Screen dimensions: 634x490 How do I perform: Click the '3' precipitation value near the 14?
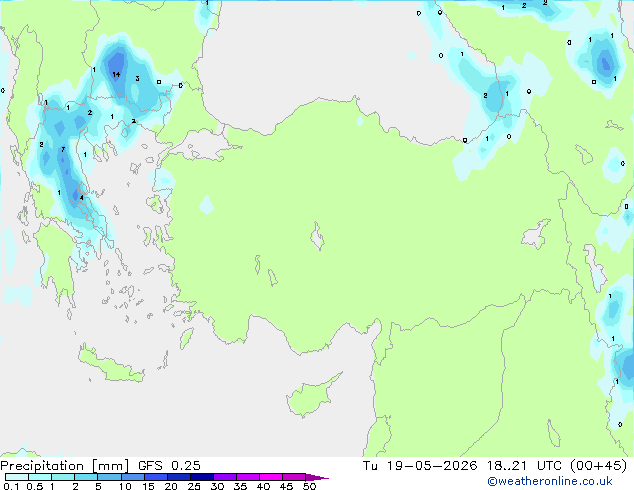tap(137, 78)
